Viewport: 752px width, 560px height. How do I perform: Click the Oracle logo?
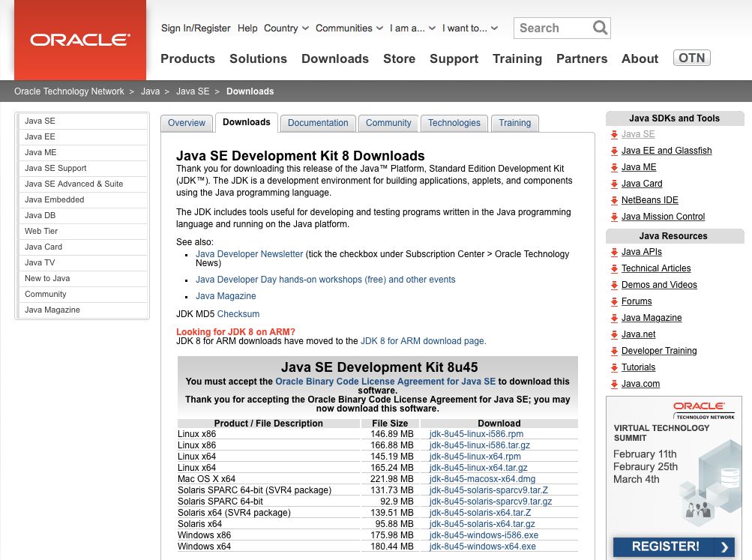coord(80,40)
